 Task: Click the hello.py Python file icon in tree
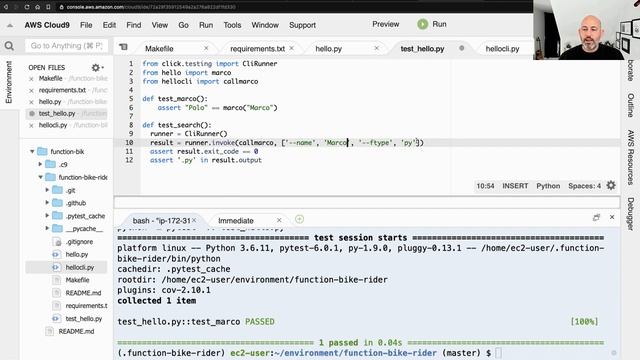click(56, 254)
